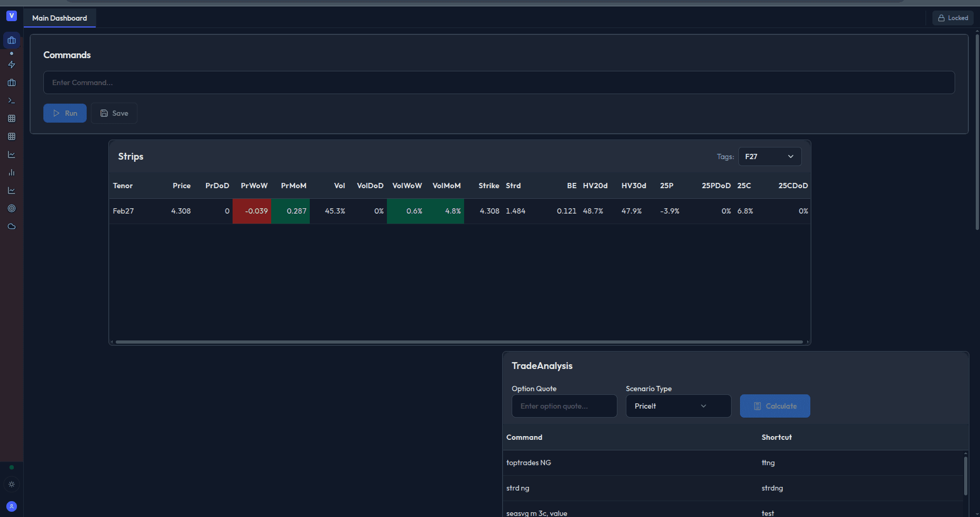Click the Calculate button
The height and width of the screenshot is (517, 980).
tap(775, 406)
